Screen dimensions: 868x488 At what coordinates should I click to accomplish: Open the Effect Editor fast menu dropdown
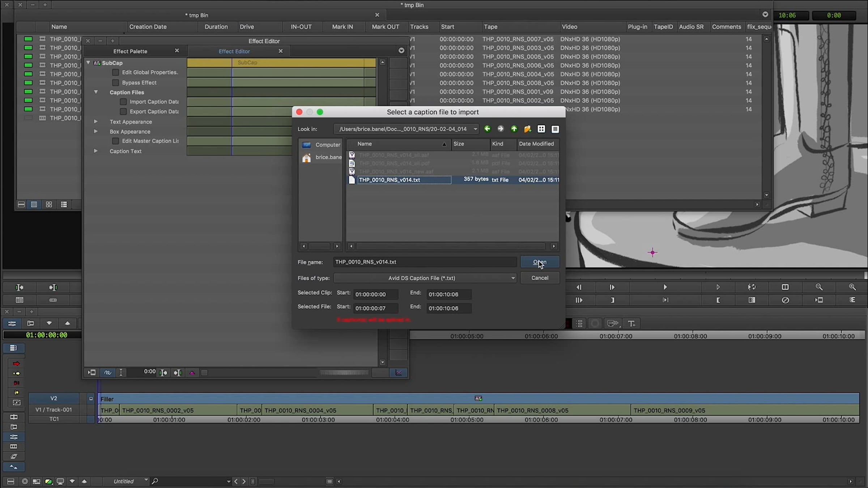(401, 51)
